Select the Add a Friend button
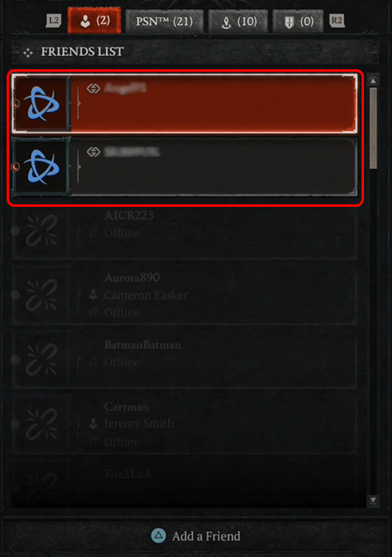 (x=196, y=536)
